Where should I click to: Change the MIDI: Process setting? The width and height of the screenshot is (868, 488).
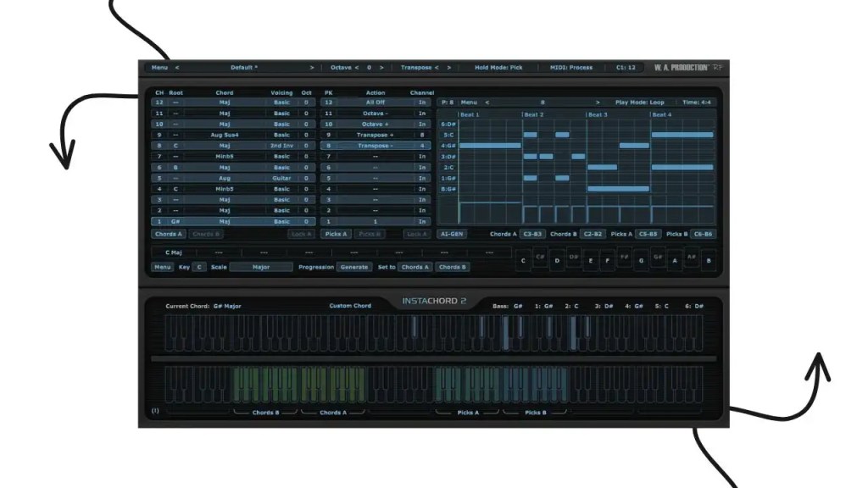(570, 68)
